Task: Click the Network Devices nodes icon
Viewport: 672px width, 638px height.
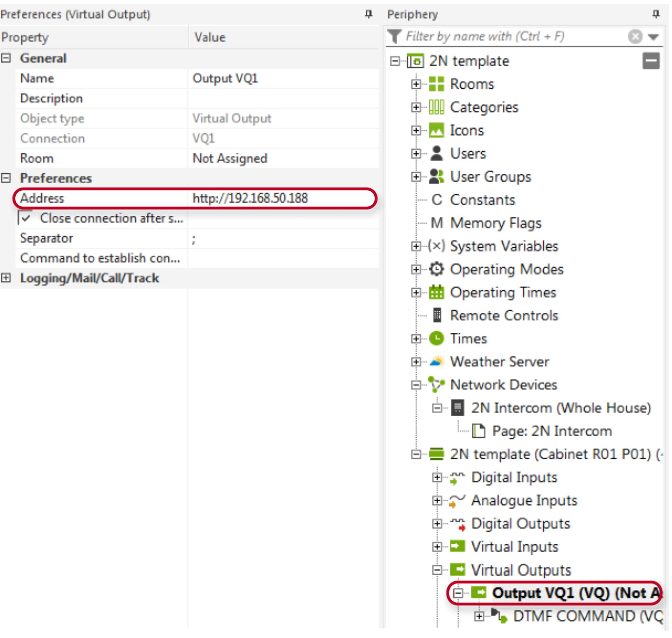Action: coord(436,385)
